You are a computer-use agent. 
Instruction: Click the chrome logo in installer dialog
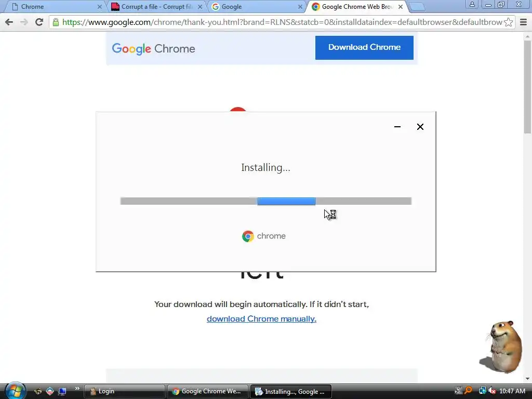(263, 236)
